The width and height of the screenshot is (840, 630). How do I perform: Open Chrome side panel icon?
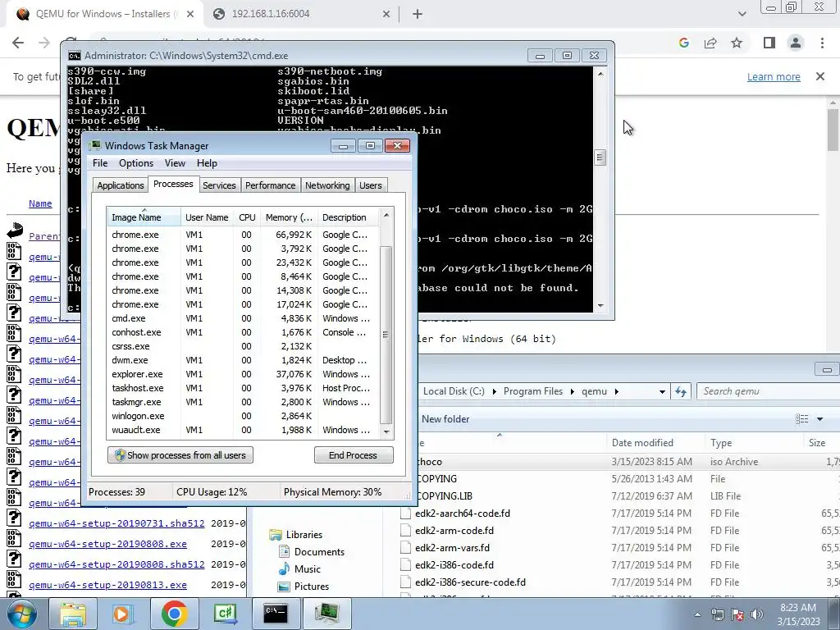pyautogui.click(x=769, y=43)
